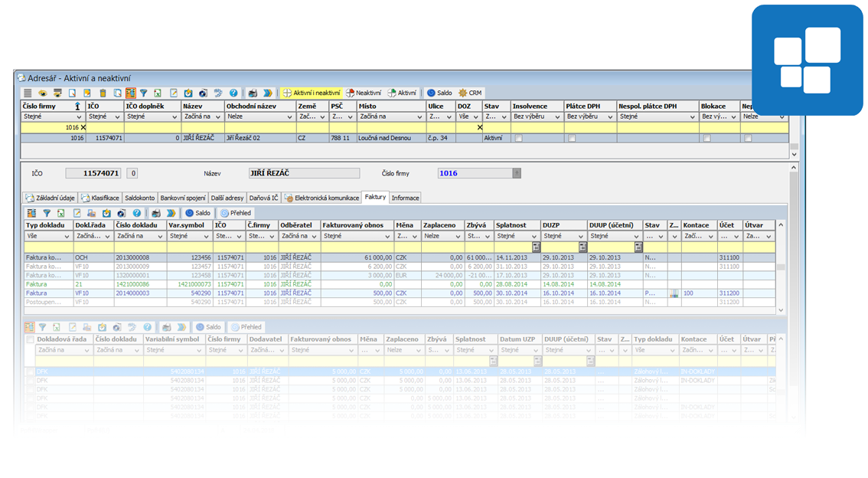Click the edit note pencil icon in top toolbar
Image resolution: width=868 pixels, height=478 pixels.
tap(173, 93)
